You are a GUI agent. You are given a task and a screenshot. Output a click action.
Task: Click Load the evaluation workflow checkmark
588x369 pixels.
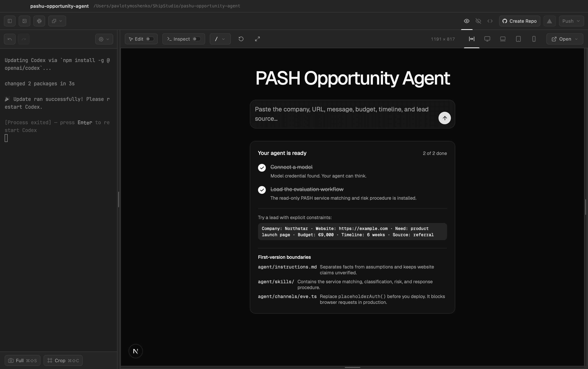[262, 190]
